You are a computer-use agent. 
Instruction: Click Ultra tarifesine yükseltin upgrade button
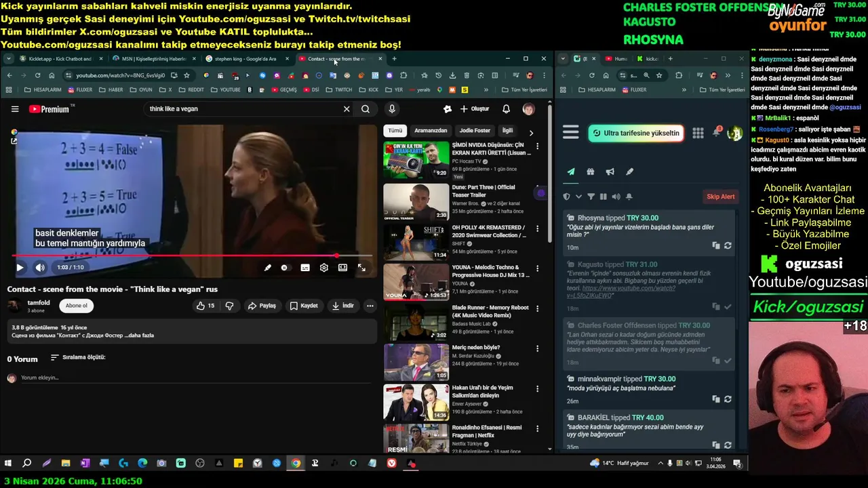click(x=635, y=134)
